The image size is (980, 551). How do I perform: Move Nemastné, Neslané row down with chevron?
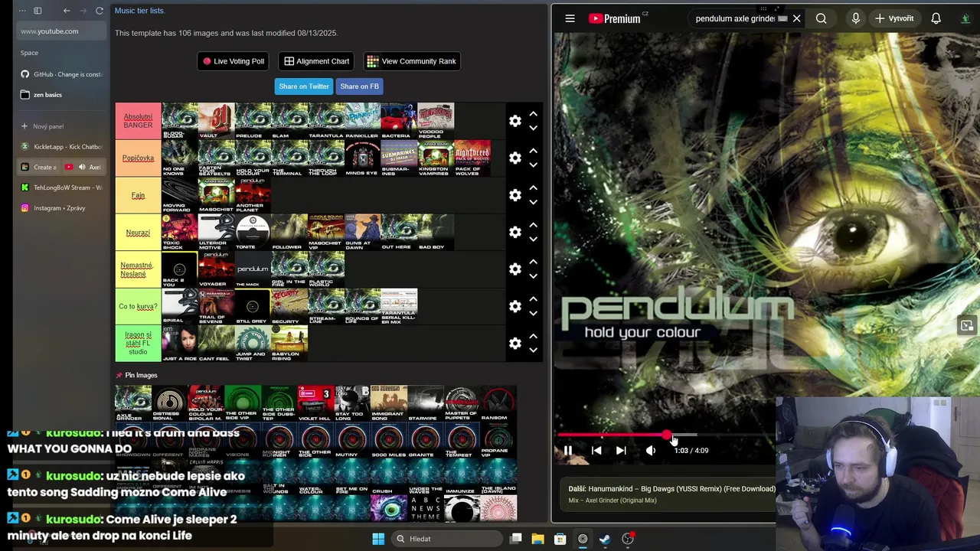(533, 277)
